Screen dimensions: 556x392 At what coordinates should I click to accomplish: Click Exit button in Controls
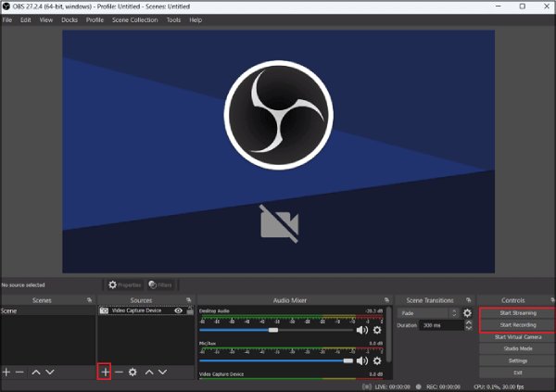click(x=518, y=373)
